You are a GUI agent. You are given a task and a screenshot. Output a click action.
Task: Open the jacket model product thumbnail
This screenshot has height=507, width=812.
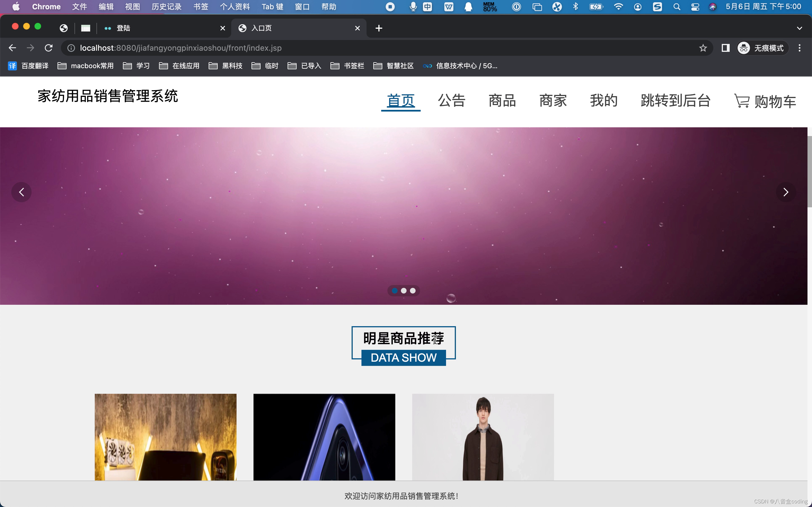(483, 437)
